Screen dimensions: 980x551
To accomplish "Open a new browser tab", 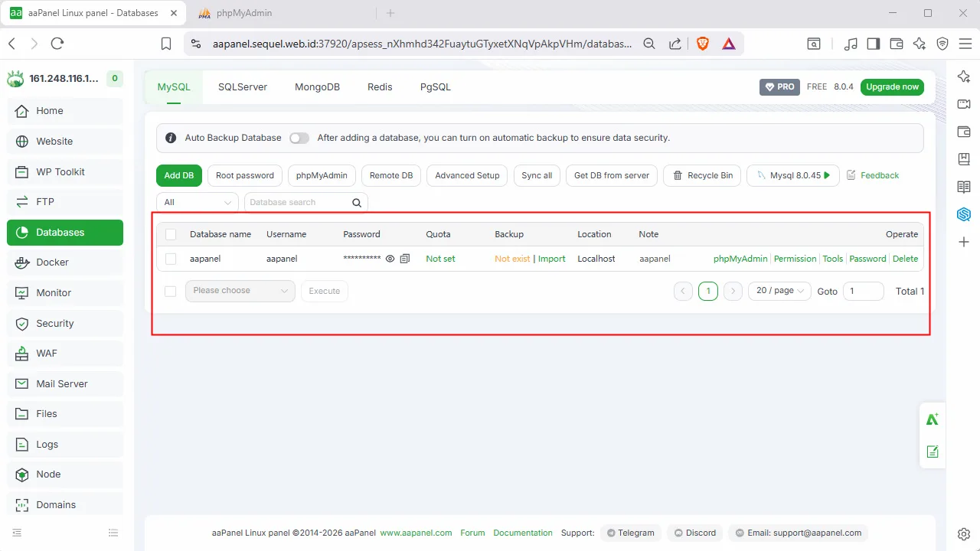I will point(390,13).
